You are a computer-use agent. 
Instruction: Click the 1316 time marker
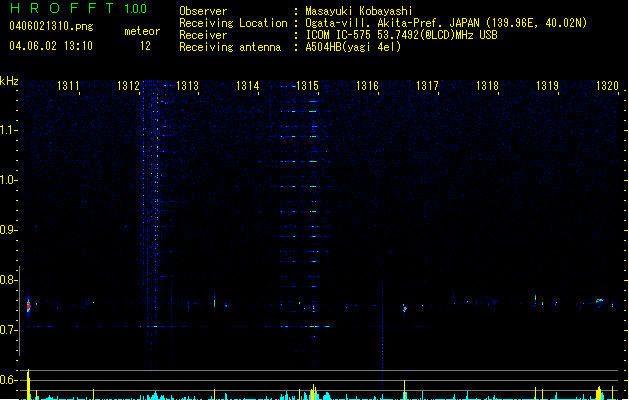[x=367, y=86]
